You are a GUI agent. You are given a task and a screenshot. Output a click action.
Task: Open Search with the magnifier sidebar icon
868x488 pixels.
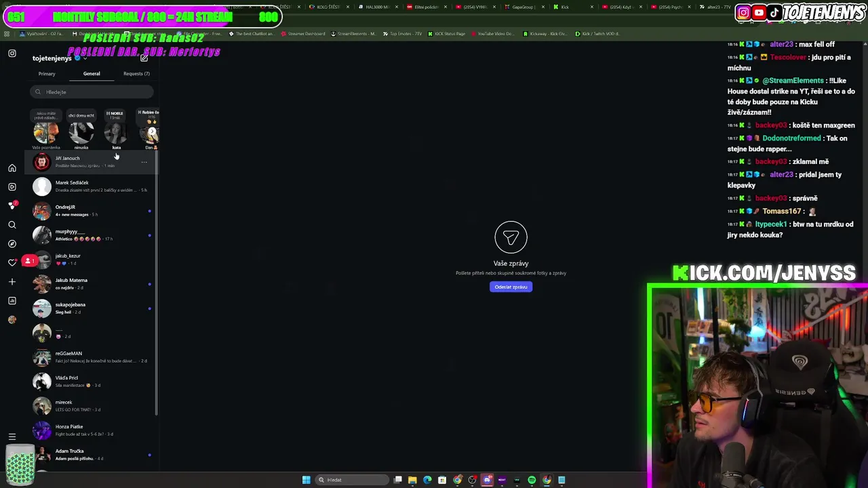12,224
